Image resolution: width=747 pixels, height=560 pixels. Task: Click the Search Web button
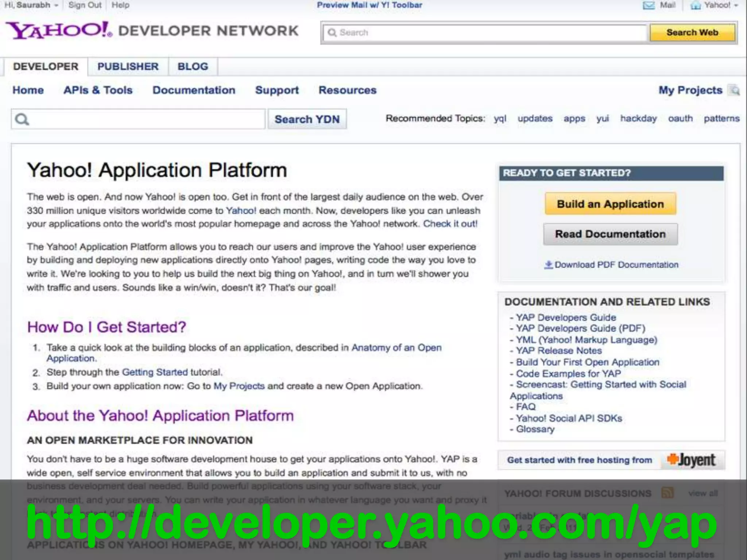692,32
